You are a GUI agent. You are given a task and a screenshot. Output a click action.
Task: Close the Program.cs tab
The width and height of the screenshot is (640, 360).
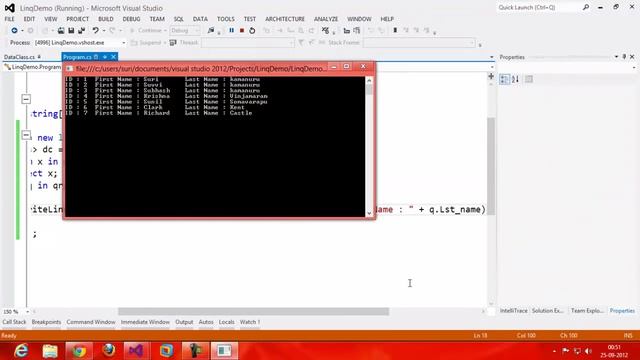pos(113,57)
